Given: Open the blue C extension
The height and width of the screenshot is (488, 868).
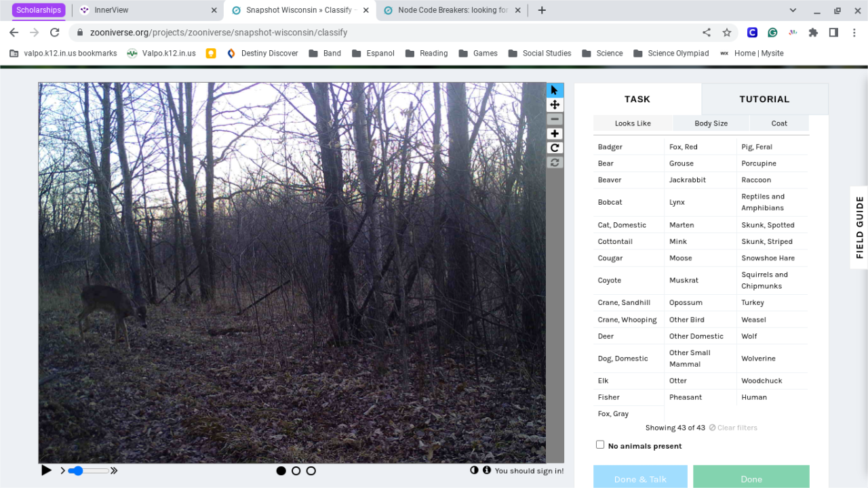Looking at the screenshot, I should pyautogui.click(x=752, y=33).
